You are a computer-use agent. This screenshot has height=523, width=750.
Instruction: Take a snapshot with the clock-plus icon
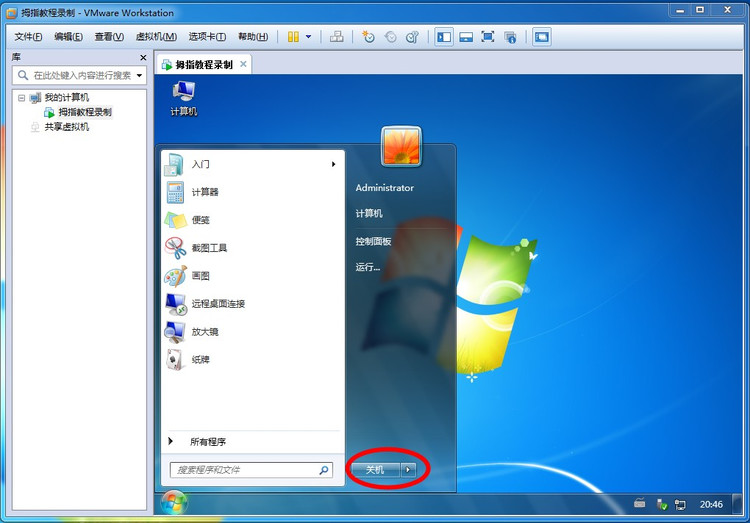pyautogui.click(x=368, y=37)
